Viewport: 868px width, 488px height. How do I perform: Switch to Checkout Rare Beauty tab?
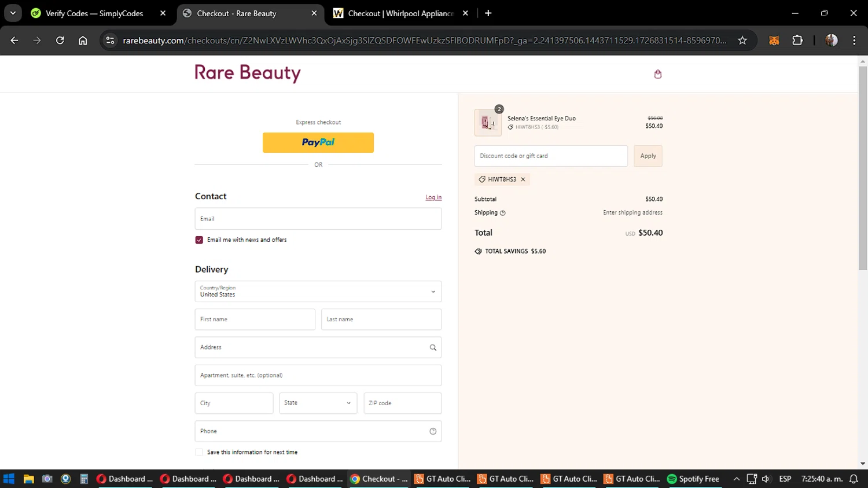tap(249, 13)
